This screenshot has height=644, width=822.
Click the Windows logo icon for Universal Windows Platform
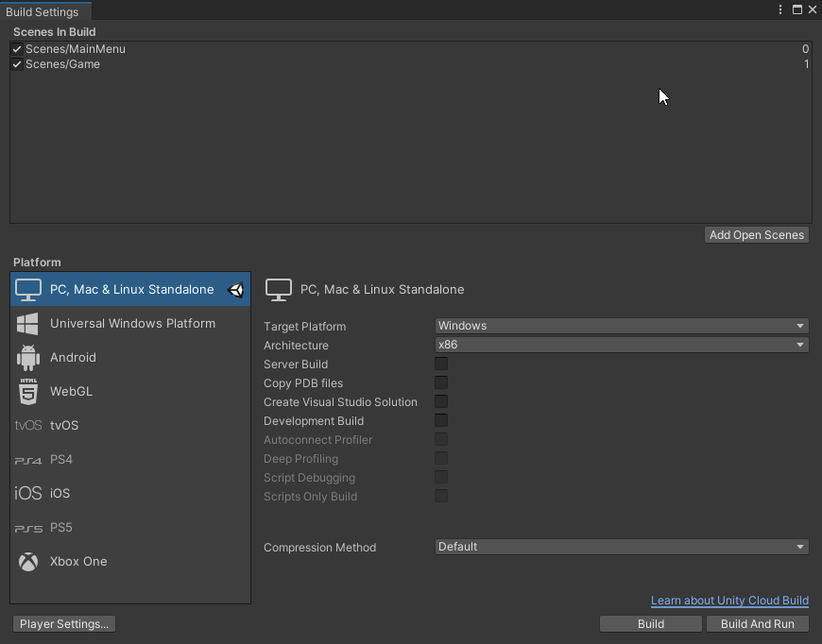(x=27, y=324)
